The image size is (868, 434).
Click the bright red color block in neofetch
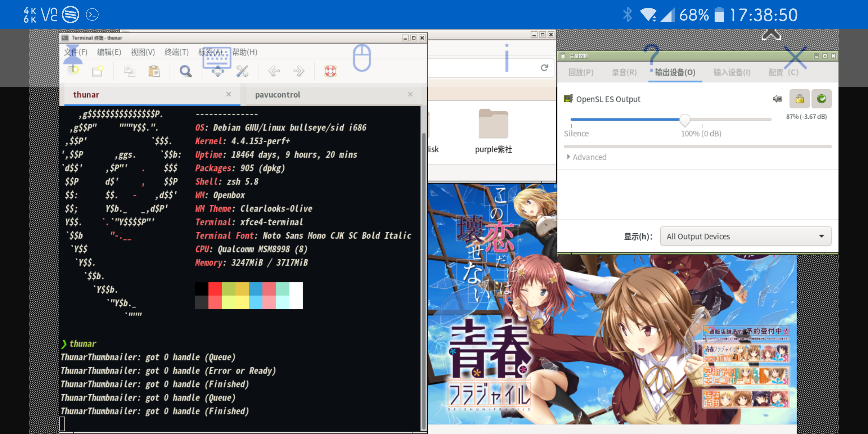pyautogui.click(x=215, y=289)
